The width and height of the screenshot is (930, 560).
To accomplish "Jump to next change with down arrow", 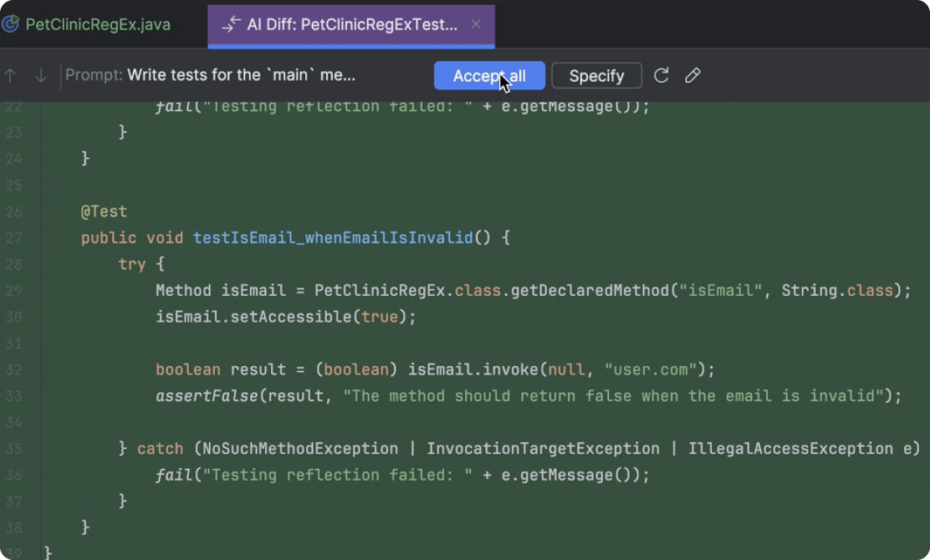I will tap(40, 76).
